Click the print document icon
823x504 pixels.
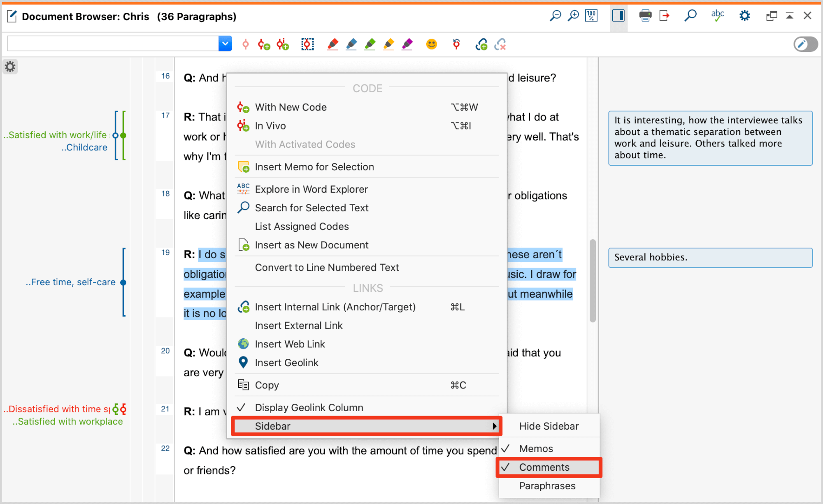tap(645, 16)
